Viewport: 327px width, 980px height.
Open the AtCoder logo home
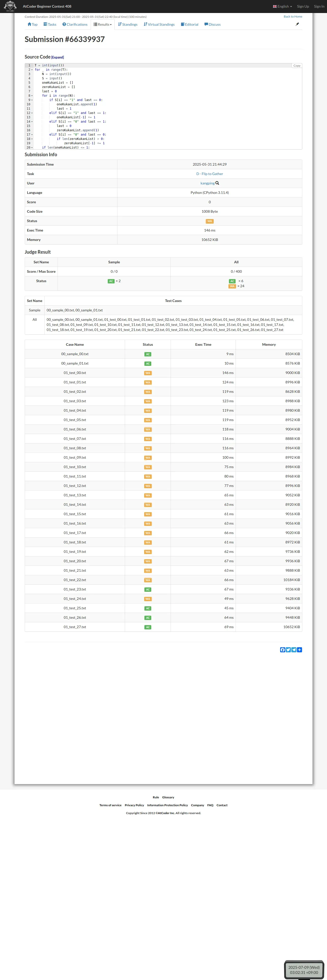coord(10,6)
